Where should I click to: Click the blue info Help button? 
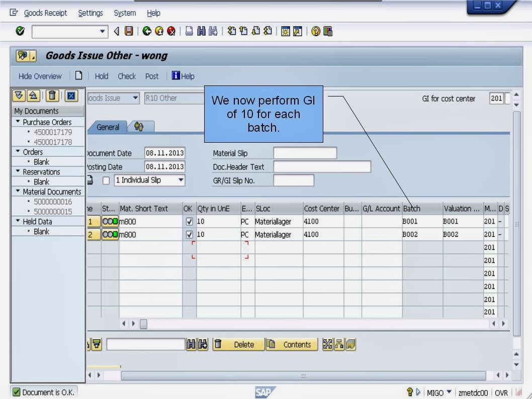click(183, 76)
